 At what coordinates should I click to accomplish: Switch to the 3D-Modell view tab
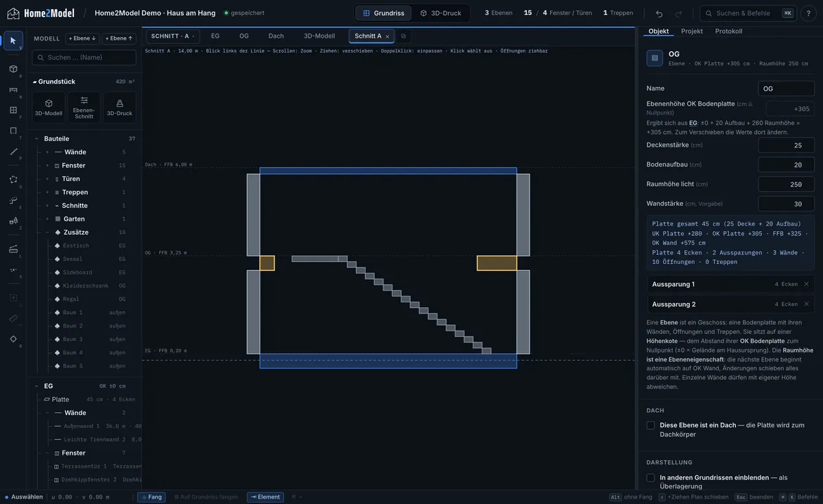coord(320,36)
